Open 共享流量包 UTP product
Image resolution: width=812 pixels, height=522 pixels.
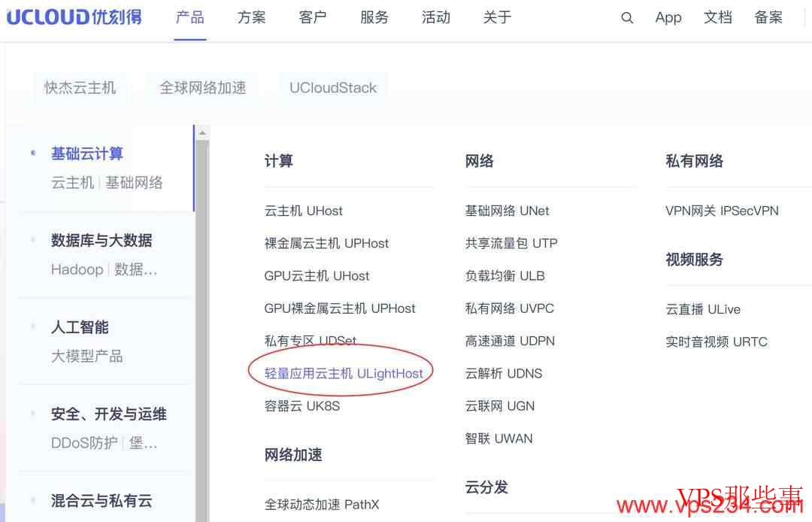click(x=511, y=244)
